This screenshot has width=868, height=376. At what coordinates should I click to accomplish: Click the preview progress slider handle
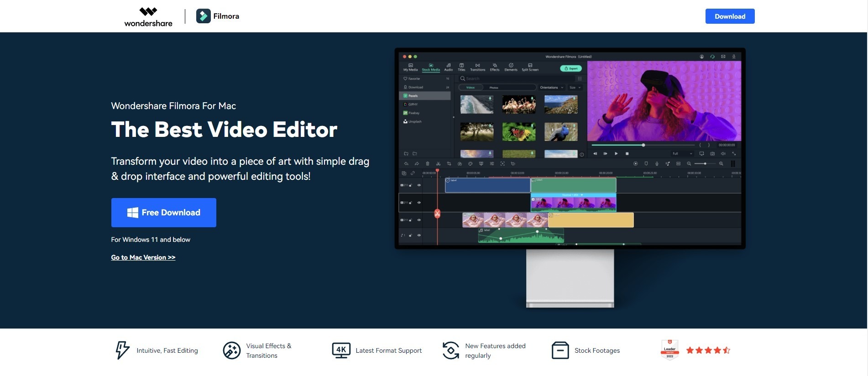tap(643, 145)
